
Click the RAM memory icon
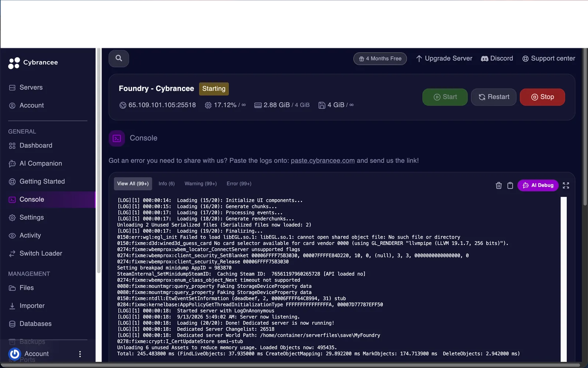[x=258, y=105]
